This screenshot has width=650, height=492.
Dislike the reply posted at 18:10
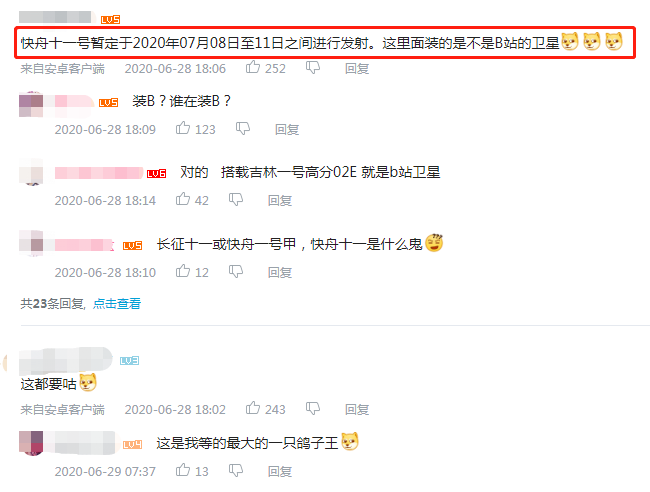(x=236, y=272)
